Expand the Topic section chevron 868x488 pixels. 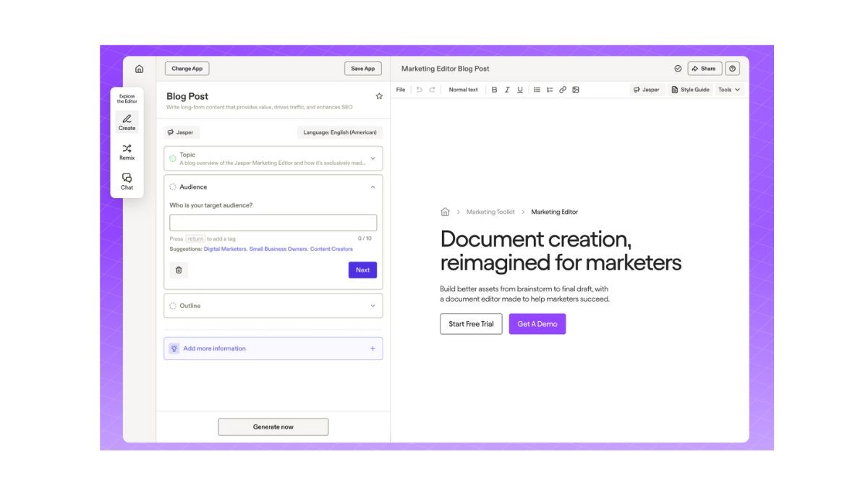click(x=373, y=158)
